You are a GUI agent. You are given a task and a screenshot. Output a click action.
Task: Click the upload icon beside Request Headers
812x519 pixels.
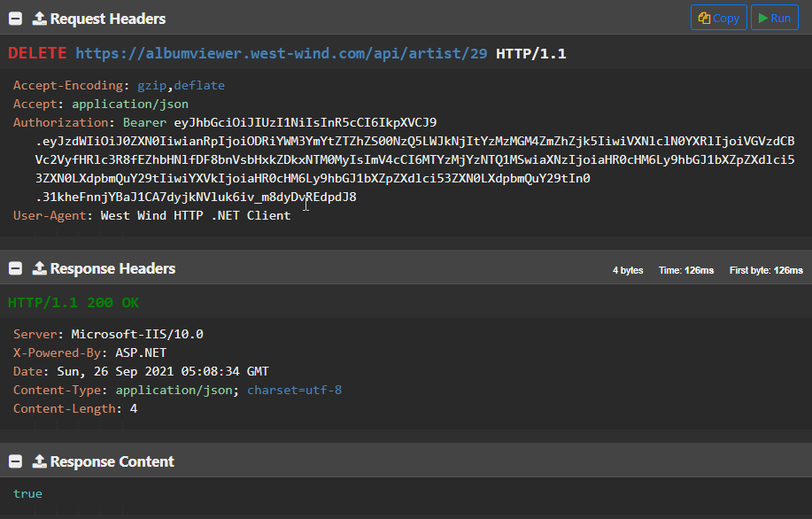tap(39, 19)
